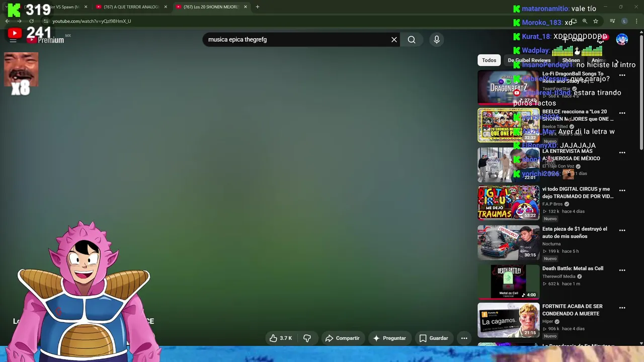The width and height of the screenshot is (644, 362).
Task: Open options for the Esta pieza de $1 video
Action: tap(622, 230)
